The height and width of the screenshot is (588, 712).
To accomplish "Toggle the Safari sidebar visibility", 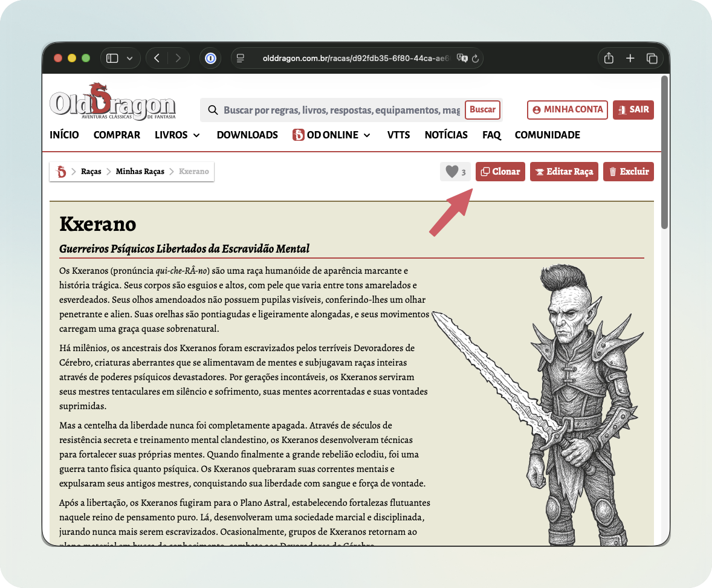I will 111,58.
